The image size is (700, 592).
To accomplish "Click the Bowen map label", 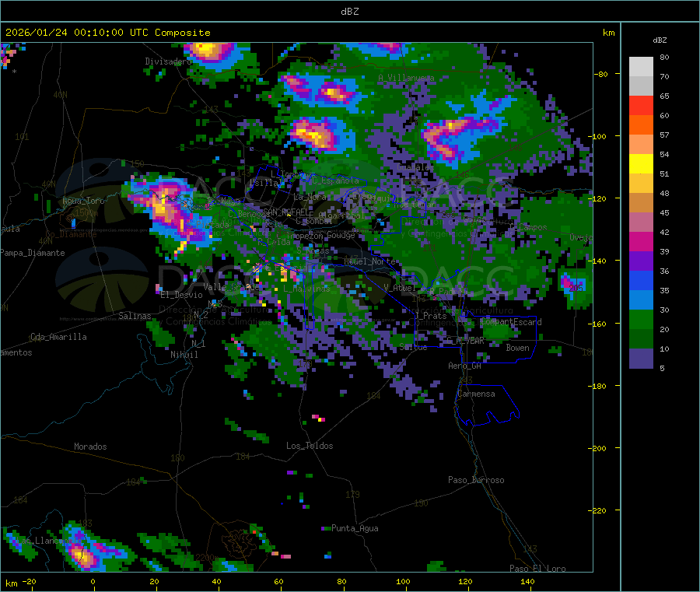I will pyautogui.click(x=517, y=348).
